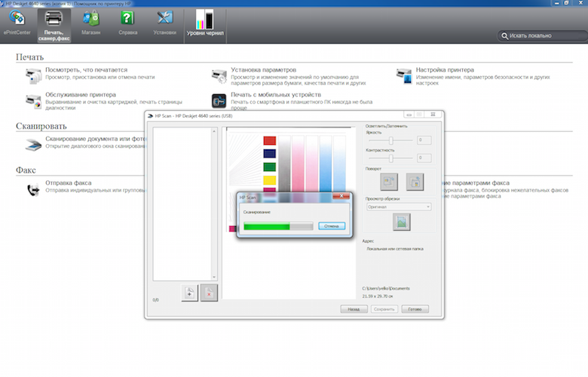
Task: Click the crop preview image icon
Action: [401, 222]
